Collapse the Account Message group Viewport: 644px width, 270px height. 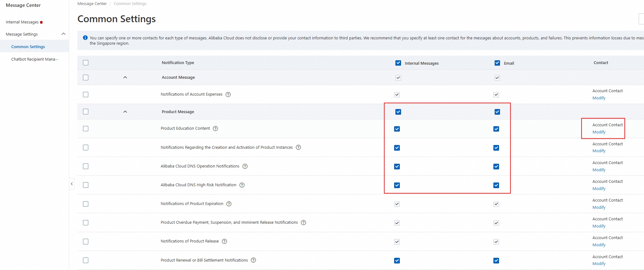(125, 77)
